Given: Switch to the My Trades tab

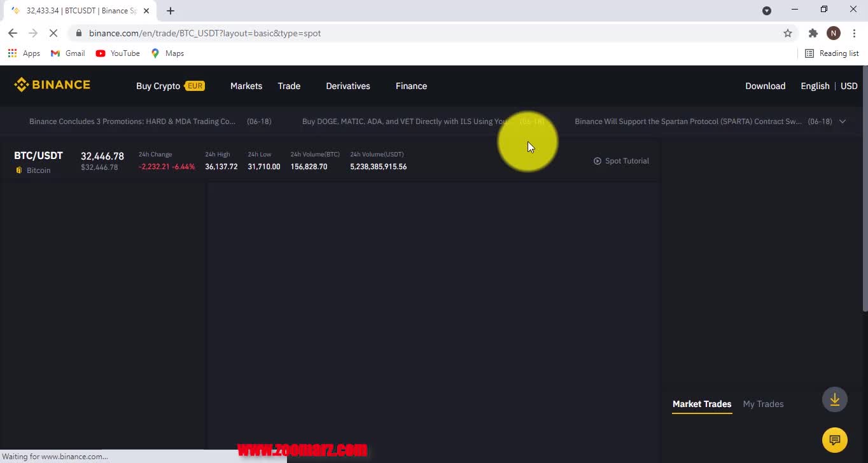Looking at the screenshot, I should (763, 404).
